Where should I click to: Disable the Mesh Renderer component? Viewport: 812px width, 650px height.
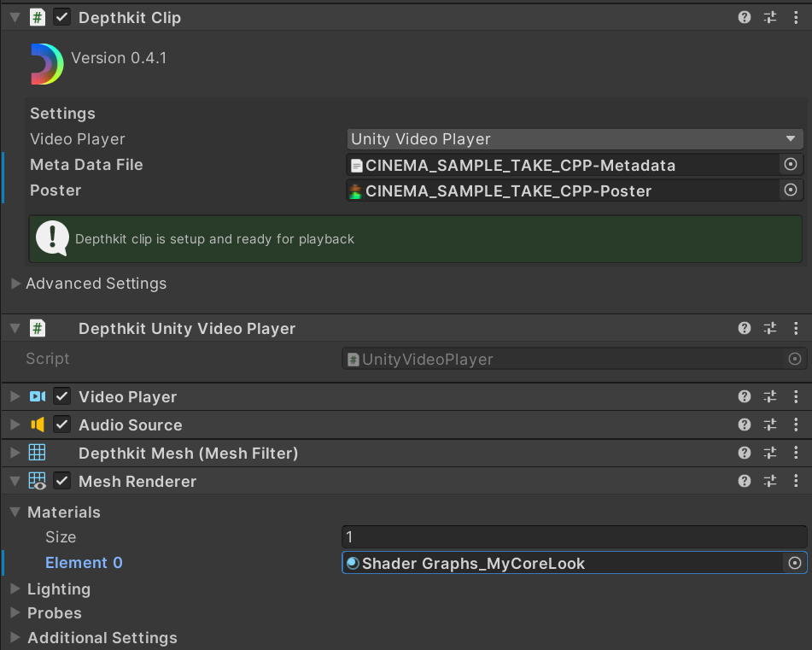[61, 481]
